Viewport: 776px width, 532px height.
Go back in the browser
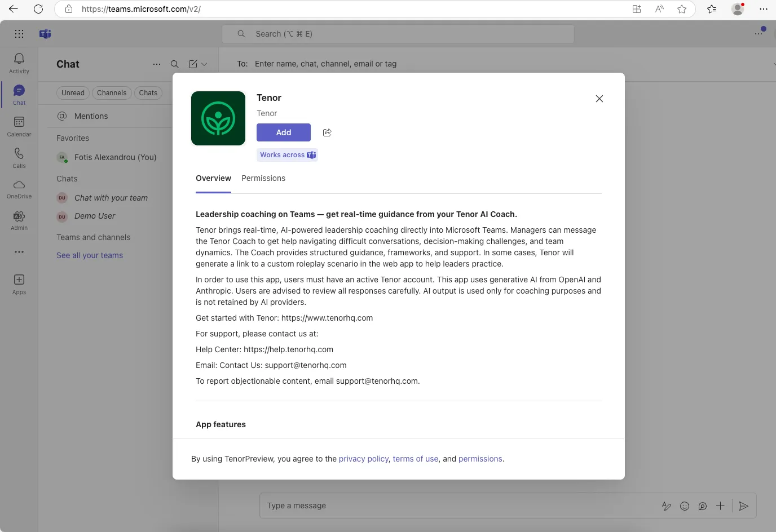coord(14,9)
